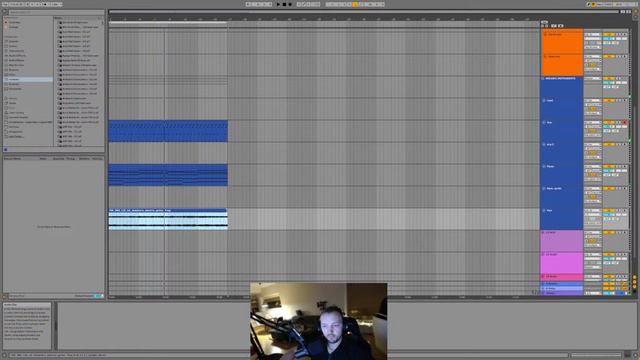Click the Vox audio clip title bar
This screenshot has height=360, width=640.
point(168,210)
